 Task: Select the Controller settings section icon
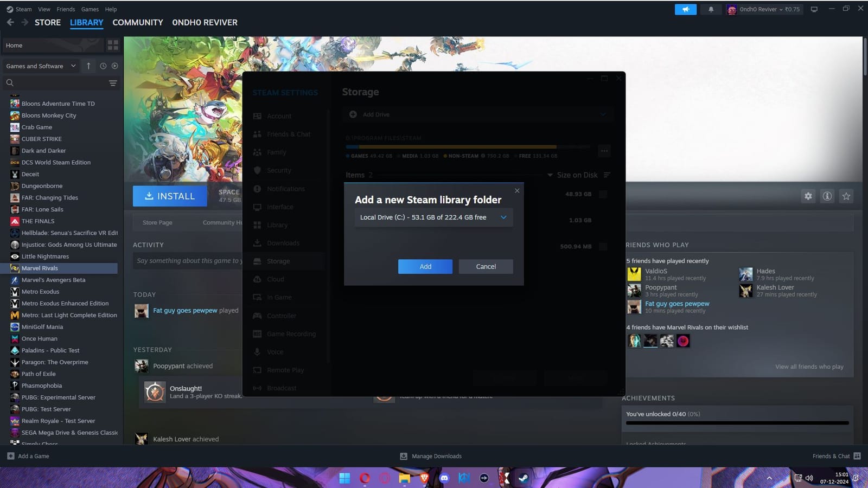click(x=257, y=316)
